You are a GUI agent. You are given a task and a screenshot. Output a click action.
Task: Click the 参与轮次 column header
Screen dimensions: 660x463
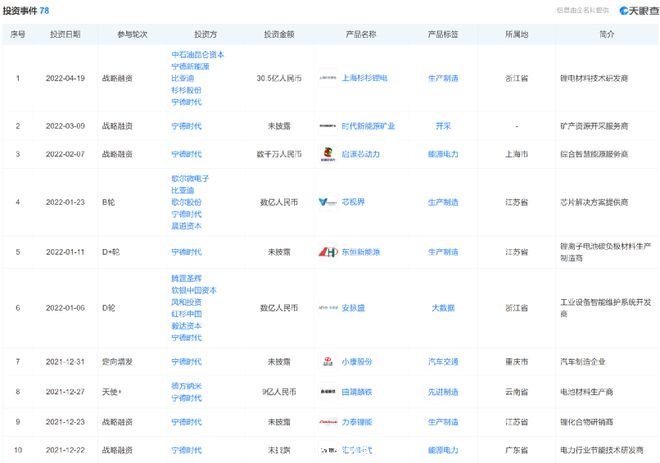[x=132, y=35]
